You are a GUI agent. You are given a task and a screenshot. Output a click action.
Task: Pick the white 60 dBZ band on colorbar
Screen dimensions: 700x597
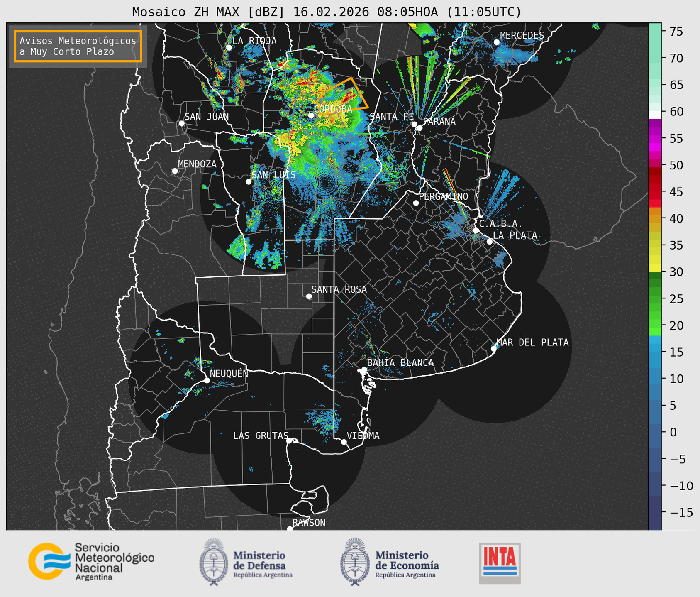pyautogui.click(x=654, y=114)
